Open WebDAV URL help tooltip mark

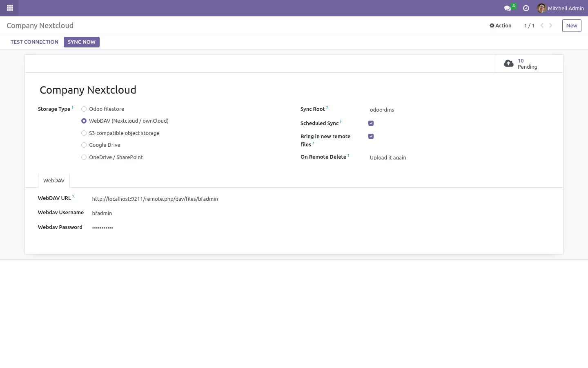click(73, 197)
